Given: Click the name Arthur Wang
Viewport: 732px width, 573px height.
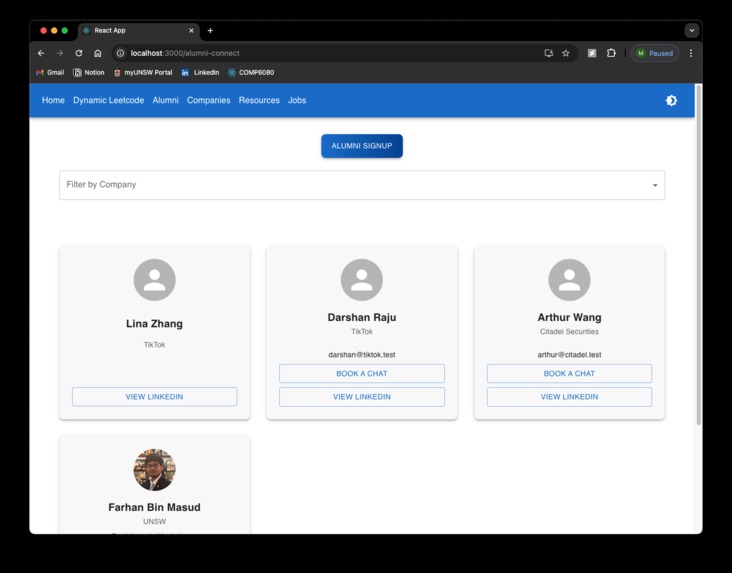Looking at the screenshot, I should (569, 318).
